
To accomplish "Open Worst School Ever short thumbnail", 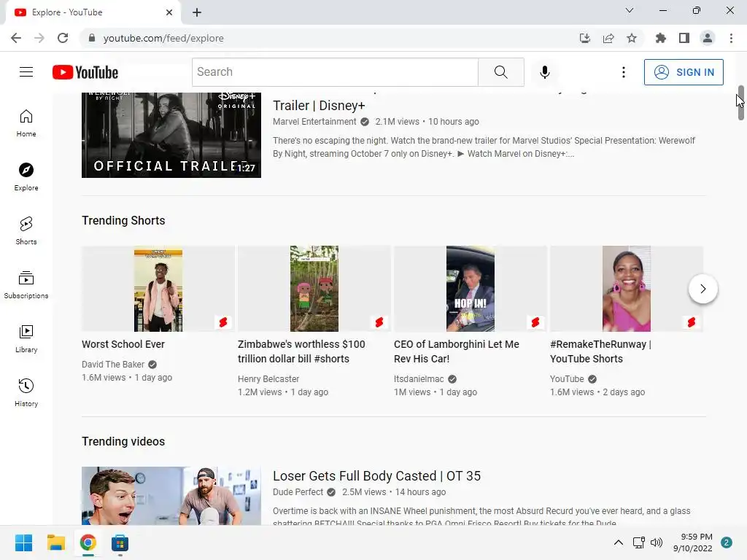I will click(x=158, y=289).
